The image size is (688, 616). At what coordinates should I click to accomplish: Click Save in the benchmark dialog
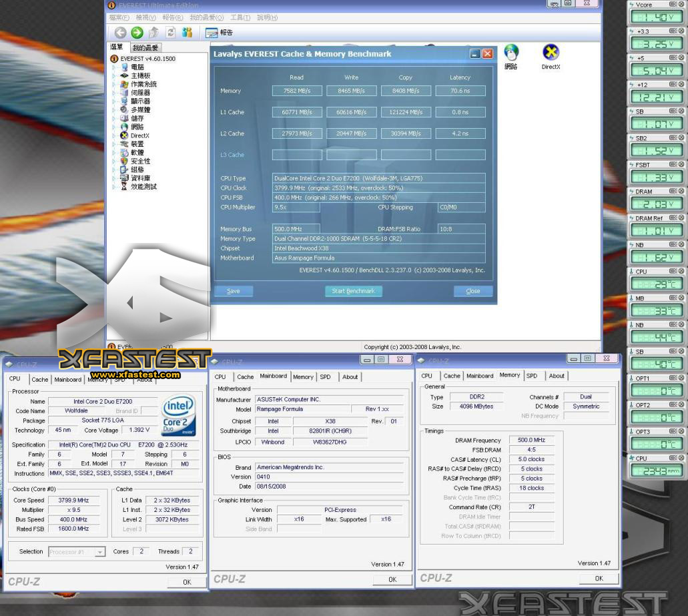(234, 291)
